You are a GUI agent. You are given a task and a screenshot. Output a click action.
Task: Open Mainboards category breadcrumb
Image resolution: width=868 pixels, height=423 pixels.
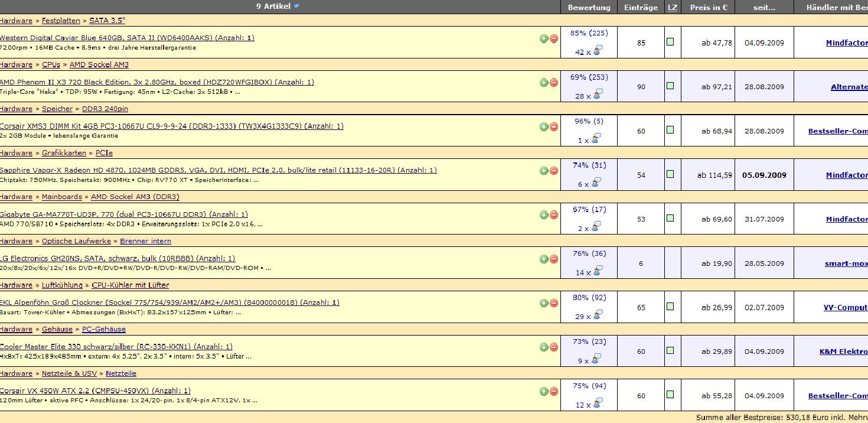[x=62, y=197]
